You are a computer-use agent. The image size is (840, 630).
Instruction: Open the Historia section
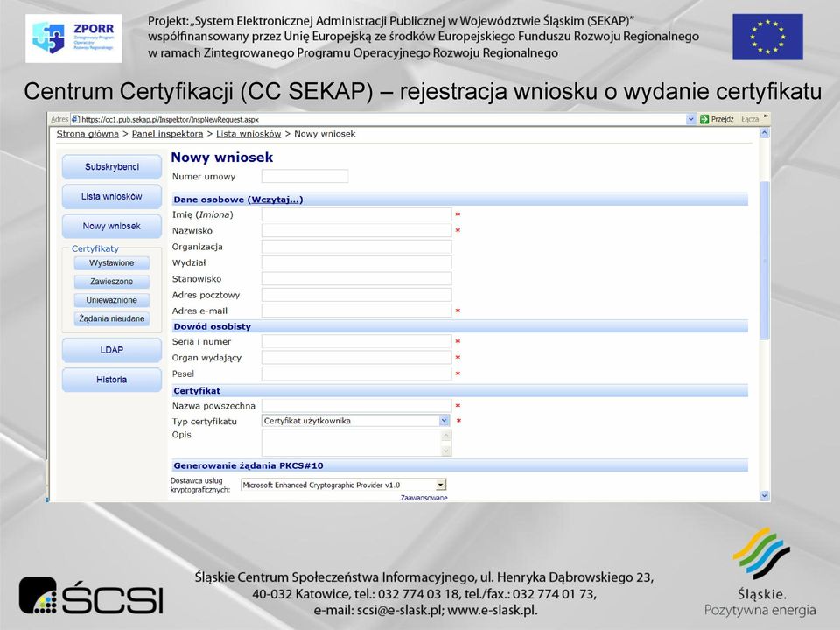[x=112, y=380]
